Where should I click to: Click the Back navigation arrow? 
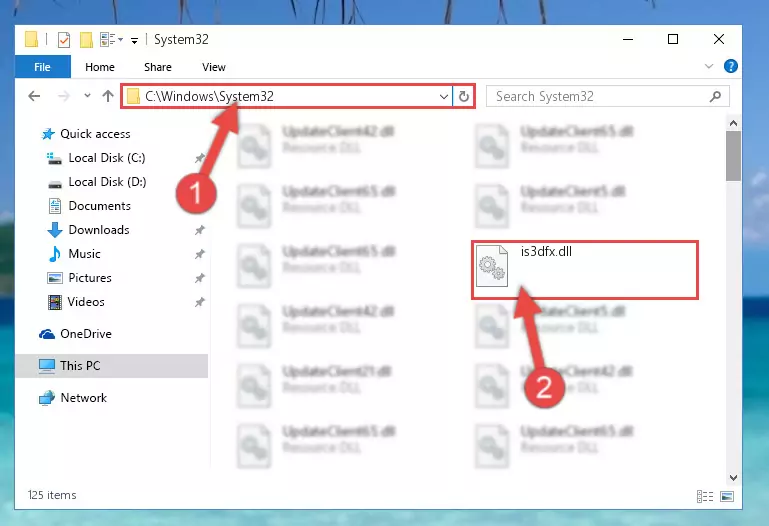34,96
